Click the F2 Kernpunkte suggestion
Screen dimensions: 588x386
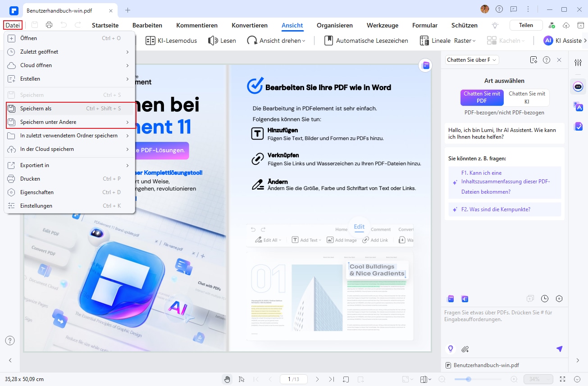(x=505, y=209)
